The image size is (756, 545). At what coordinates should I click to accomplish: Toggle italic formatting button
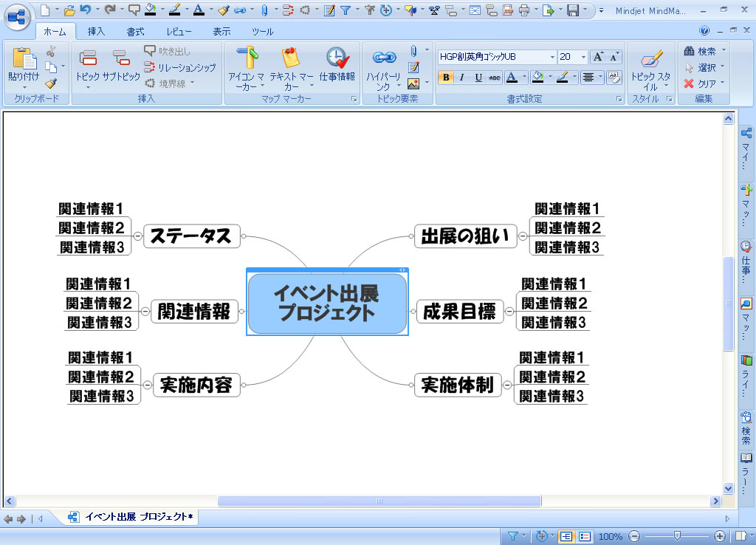[462, 77]
